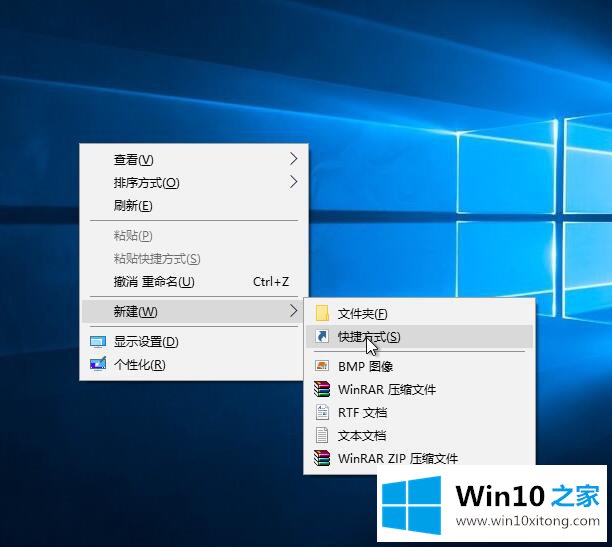Open 显示设置(D) from the context menu
This screenshot has height=547, width=612.
pos(194,342)
